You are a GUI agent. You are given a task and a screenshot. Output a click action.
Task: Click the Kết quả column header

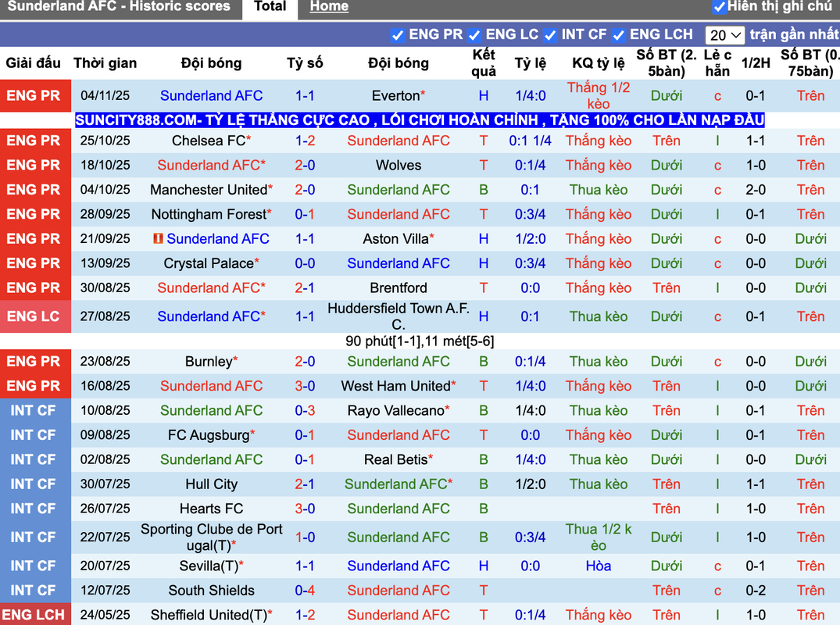tap(484, 63)
